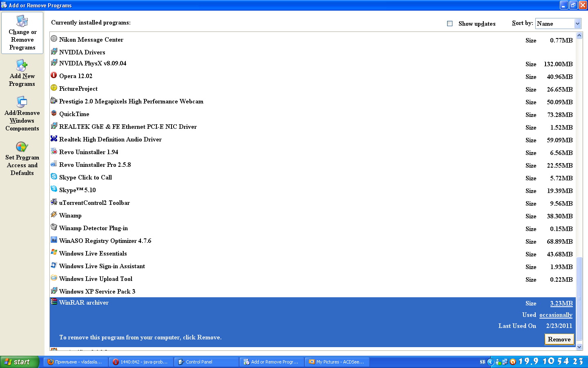Viewport: 588px width, 368px height.
Task: Select the Revo Uninstaller Pro 2.5.8 entry
Action: coord(95,165)
